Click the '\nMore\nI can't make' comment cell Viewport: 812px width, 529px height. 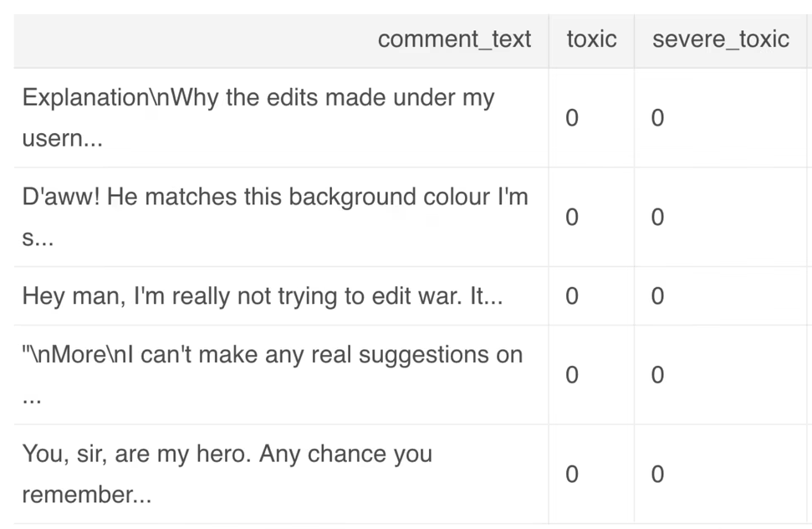point(273,374)
